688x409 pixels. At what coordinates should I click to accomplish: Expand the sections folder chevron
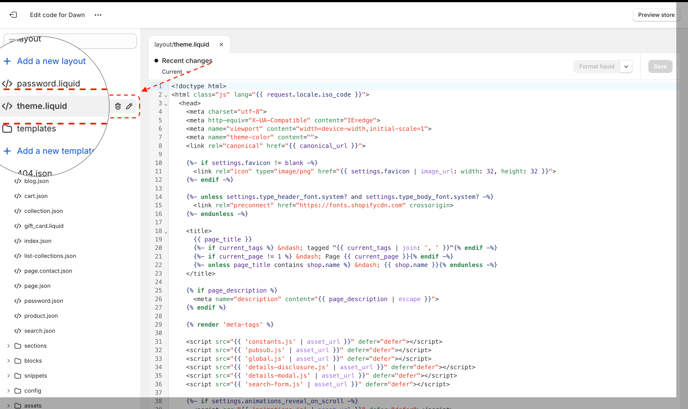(x=8, y=346)
